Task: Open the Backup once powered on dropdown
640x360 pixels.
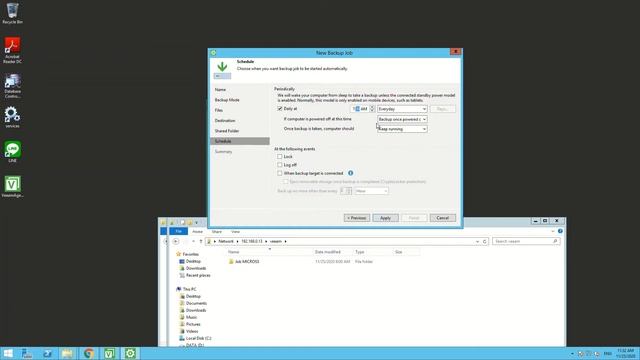Action: (x=402, y=119)
